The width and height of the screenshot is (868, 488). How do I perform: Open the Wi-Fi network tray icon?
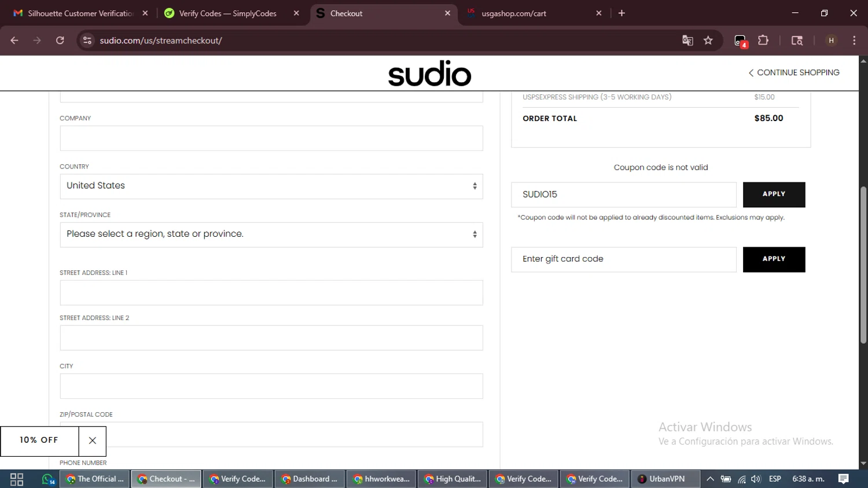click(x=741, y=479)
